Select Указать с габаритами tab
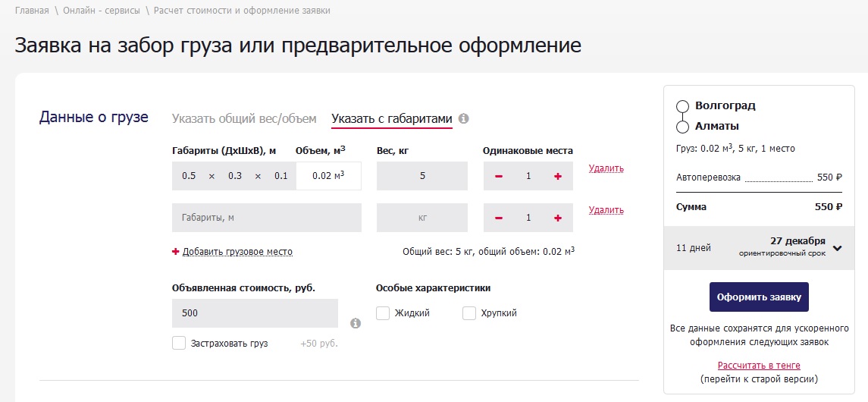 coord(391,118)
